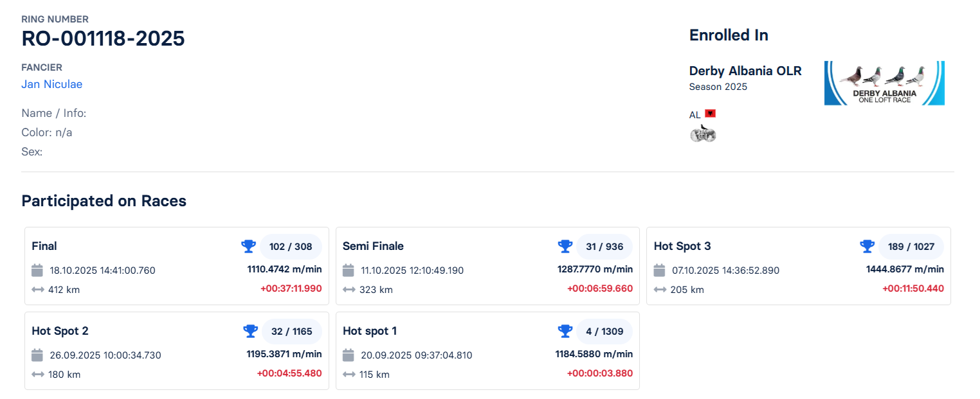Click the trophy icon on Hot Spot 2

251,331
